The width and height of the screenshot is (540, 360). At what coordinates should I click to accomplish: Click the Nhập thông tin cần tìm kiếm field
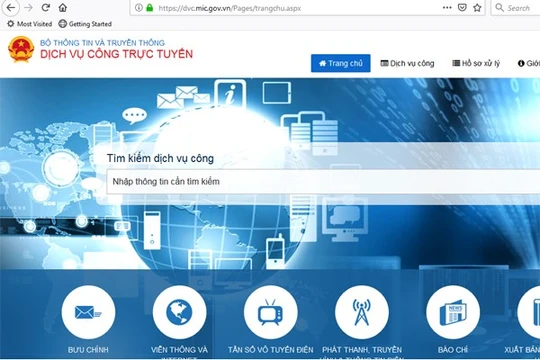coord(323,182)
